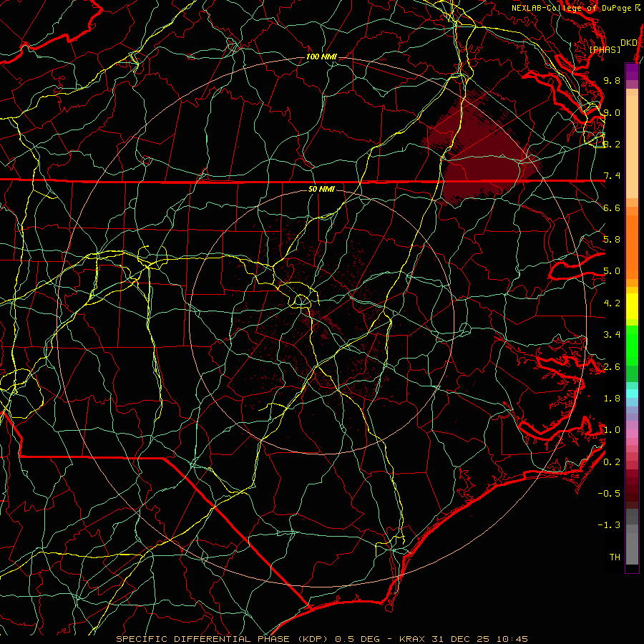
Task: Click the SPECIFIC DIFFERENTIAL PHASE (KDP) caption text
Action: click(222, 639)
